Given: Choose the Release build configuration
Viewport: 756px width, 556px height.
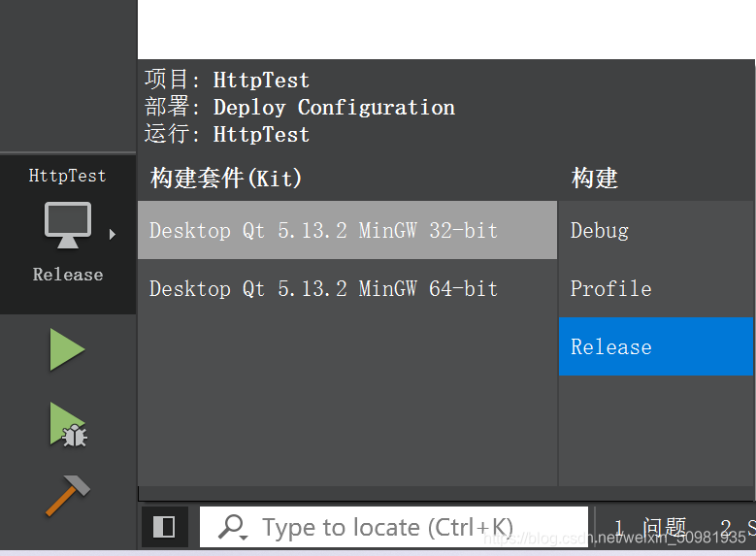Looking at the screenshot, I should (656, 346).
